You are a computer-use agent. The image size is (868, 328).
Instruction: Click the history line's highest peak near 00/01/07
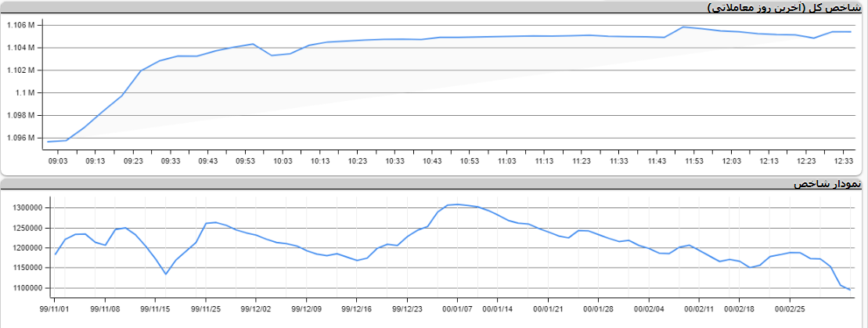(x=458, y=204)
